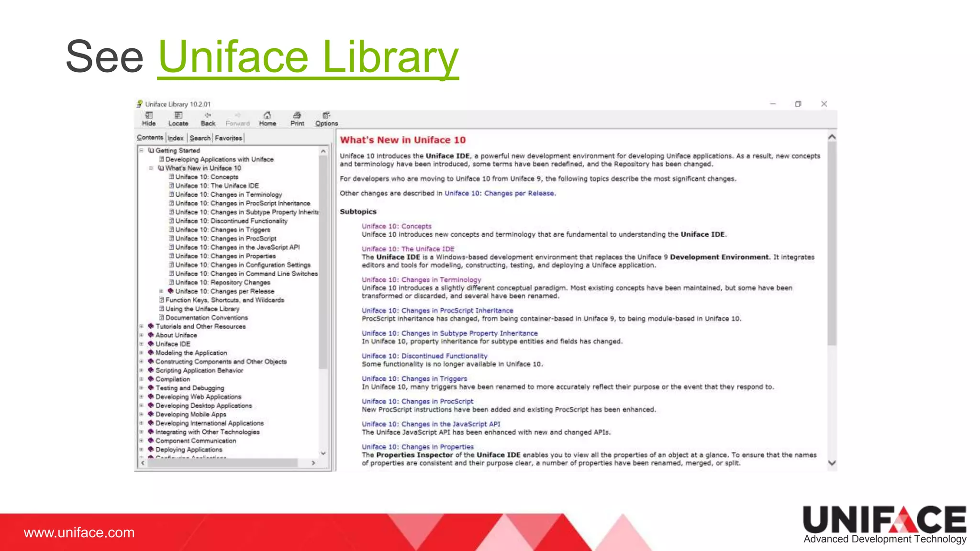The image size is (980, 551).
Task: Click the Forward toolbar arrow
Action: pos(237,115)
